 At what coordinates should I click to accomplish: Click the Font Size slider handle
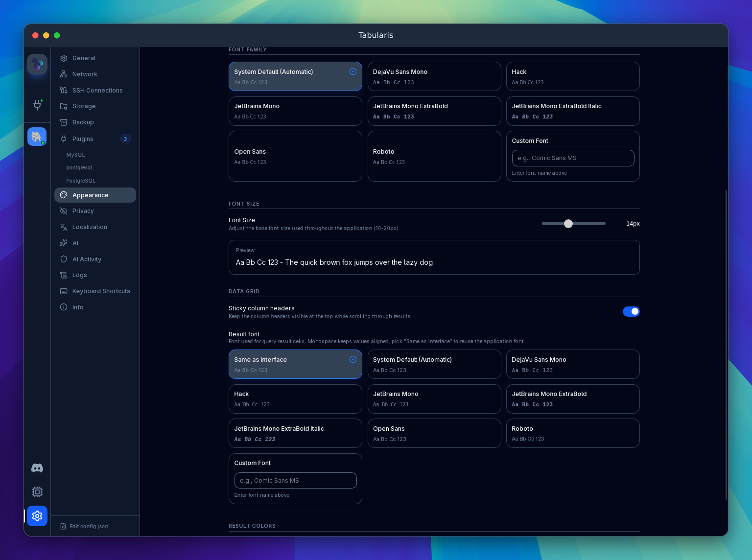pyautogui.click(x=568, y=224)
